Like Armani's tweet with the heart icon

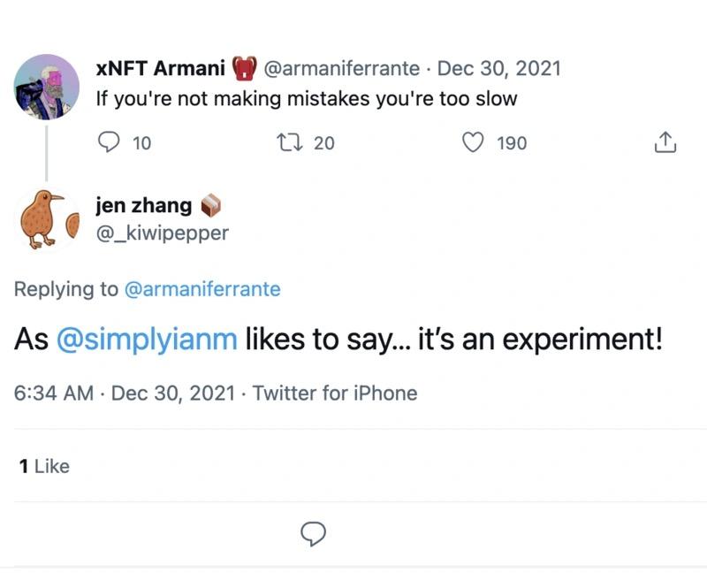tap(475, 141)
